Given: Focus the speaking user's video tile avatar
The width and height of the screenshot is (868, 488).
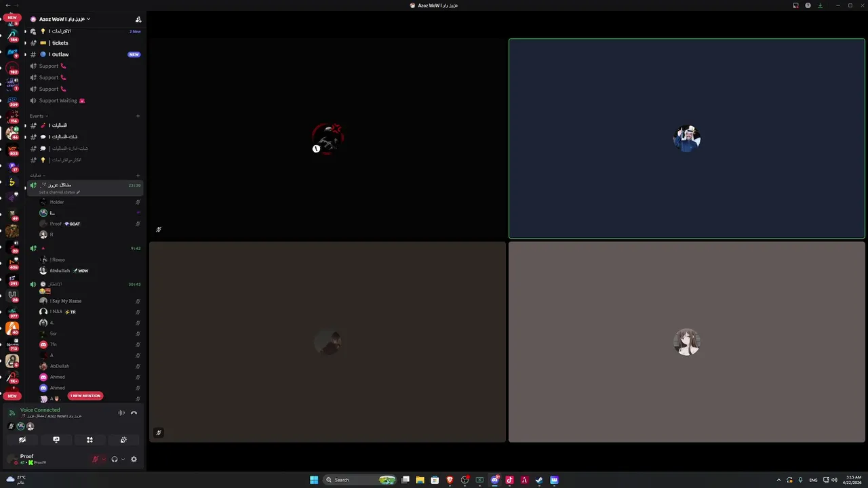Looking at the screenshot, I should coord(687,138).
